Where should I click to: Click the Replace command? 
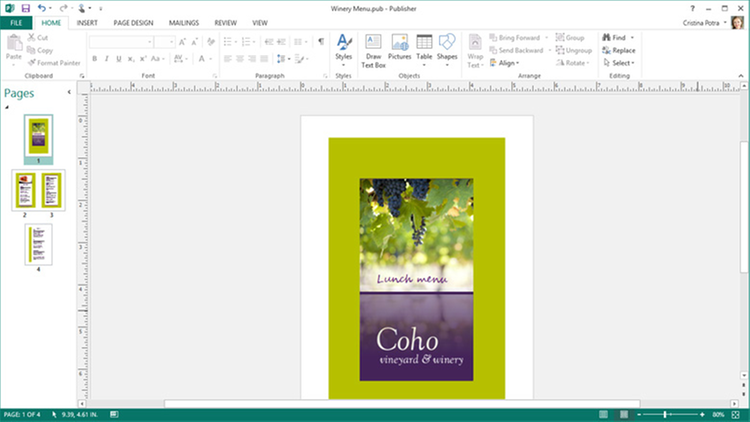(619, 50)
